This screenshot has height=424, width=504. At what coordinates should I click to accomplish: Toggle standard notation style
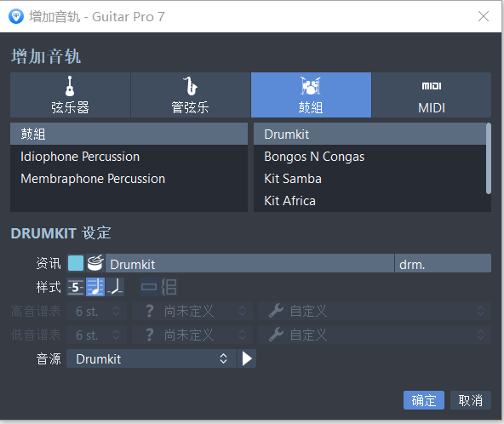(x=95, y=287)
